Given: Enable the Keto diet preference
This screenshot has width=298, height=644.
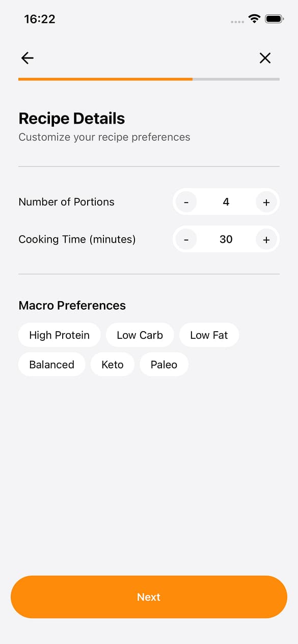Looking at the screenshot, I should click(x=112, y=364).
